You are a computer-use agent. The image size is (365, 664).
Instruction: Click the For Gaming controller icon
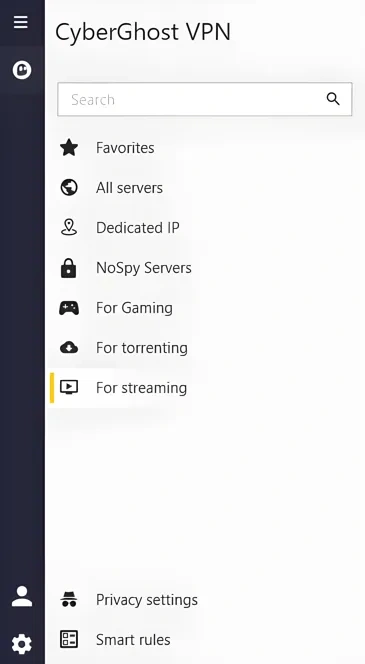pos(69,308)
